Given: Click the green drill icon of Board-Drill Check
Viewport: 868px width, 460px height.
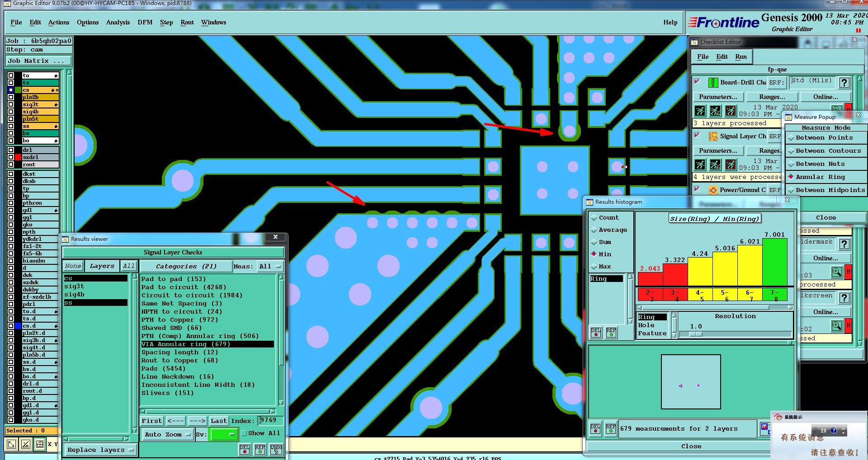Looking at the screenshot, I should (x=713, y=83).
